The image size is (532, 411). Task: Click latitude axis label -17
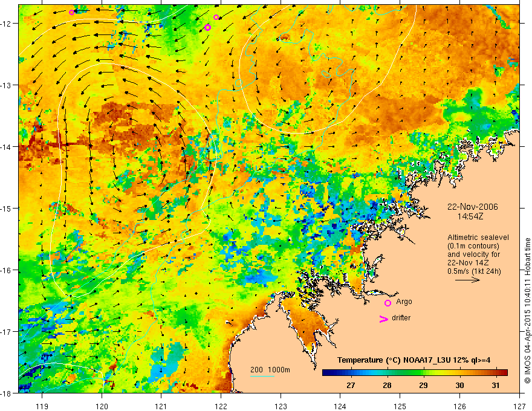click(7, 332)
